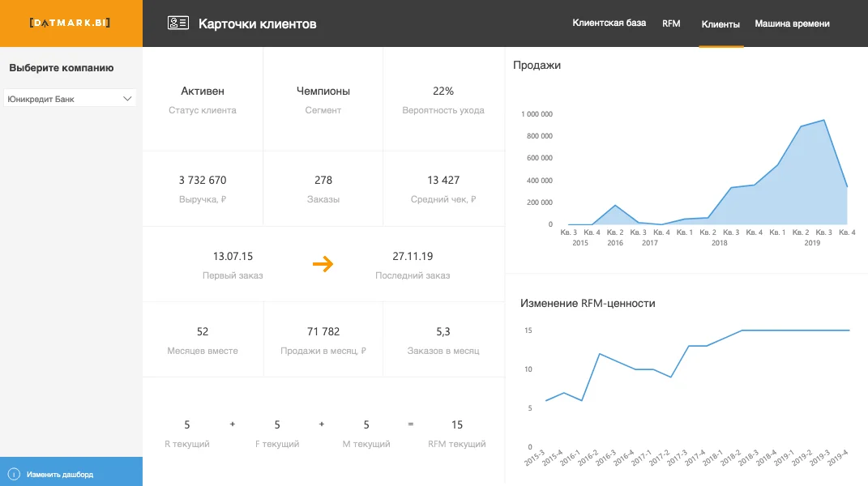Screen dimensions: 868x486
Task: Click the DATMARK.BI logo
Action: [x=70, y=23]
